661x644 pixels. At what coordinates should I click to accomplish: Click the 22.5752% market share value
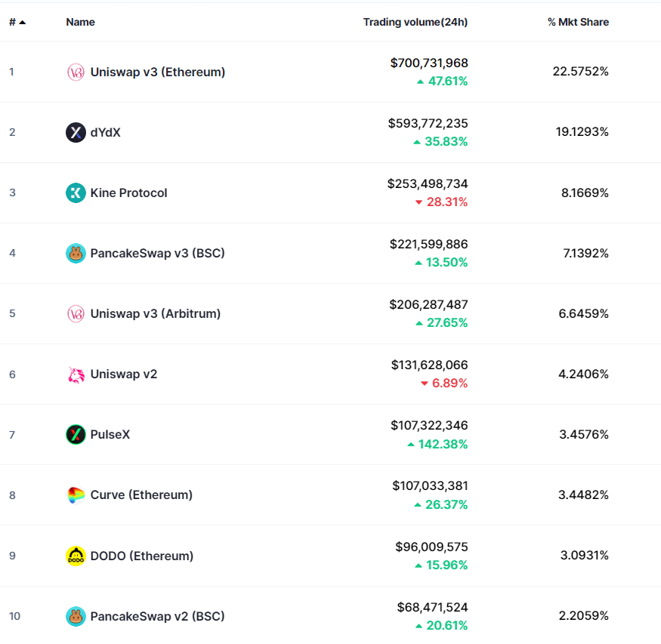(x=581, y=72)
